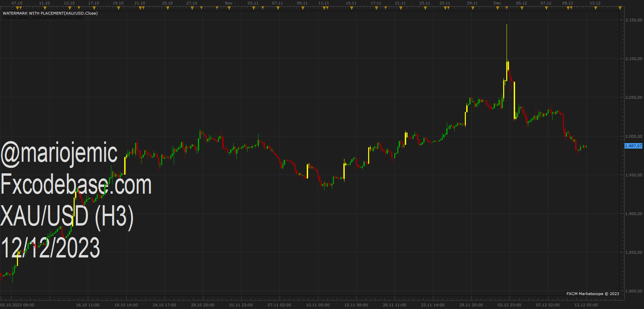644x309 pixels.
Task: Click the 29.10 20:00 bottom time label
Action: point(203,305)
